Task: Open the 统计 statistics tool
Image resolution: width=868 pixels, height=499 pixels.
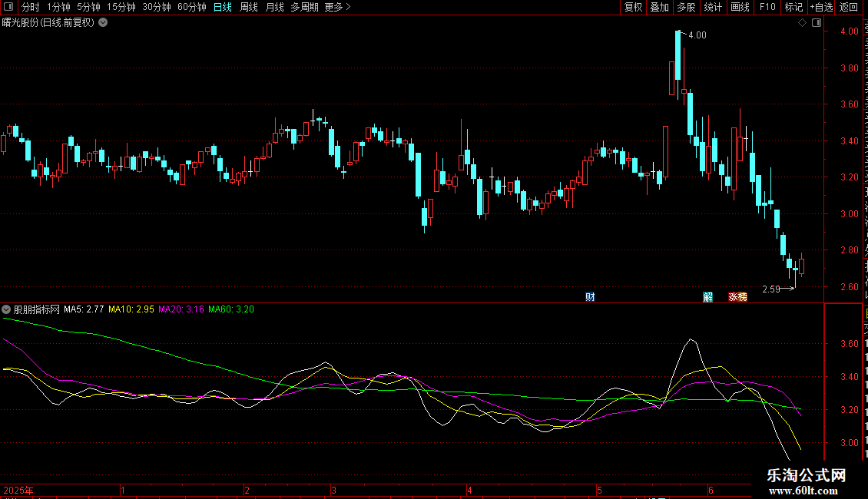Action: 712,7
